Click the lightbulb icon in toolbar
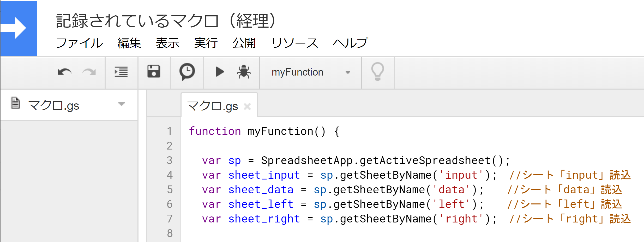Image resolution: width=644 pixels, height=242 pixels. (x=378, y=72)
